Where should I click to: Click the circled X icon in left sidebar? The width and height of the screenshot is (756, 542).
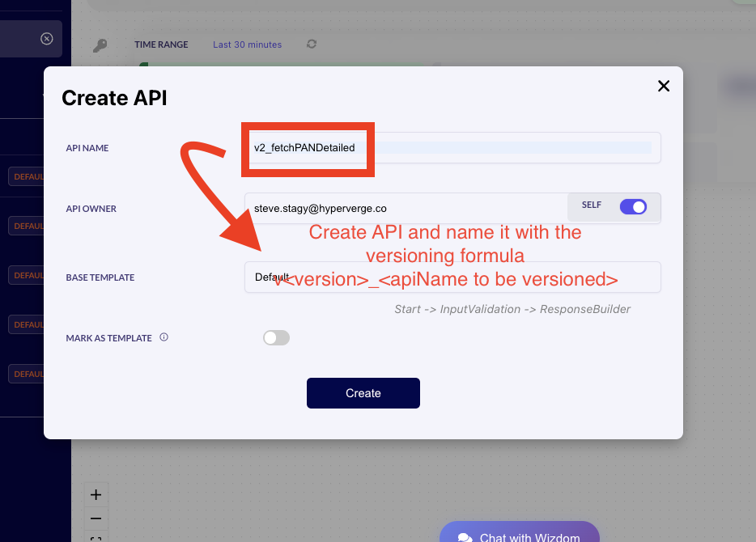[x=45, y=38]
